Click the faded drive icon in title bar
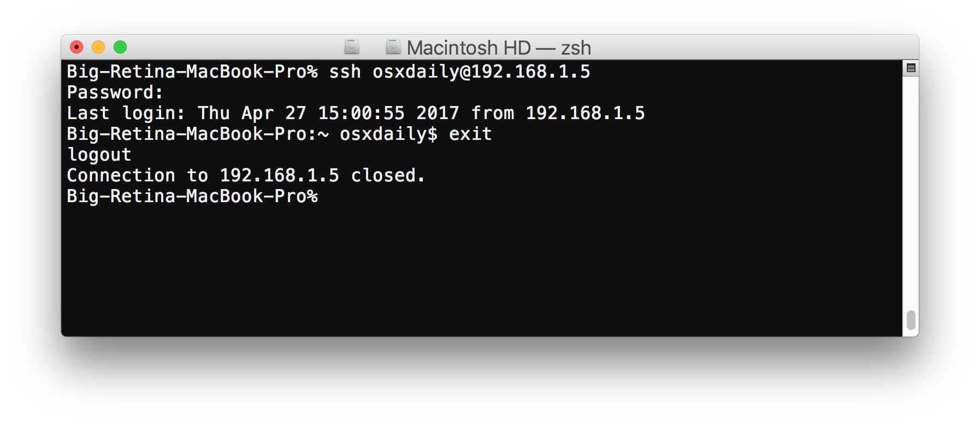980x424 pixels. click(352, 47)
